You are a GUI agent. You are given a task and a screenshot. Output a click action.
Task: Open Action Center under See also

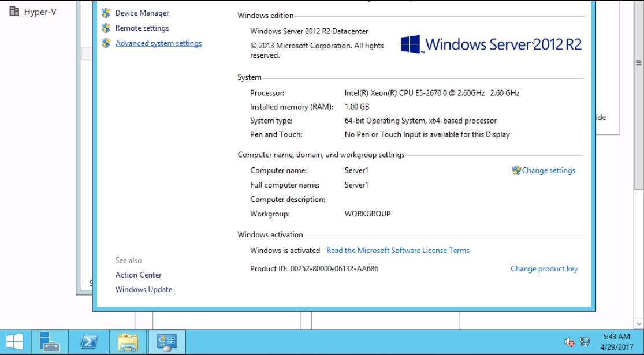(139, 275)
